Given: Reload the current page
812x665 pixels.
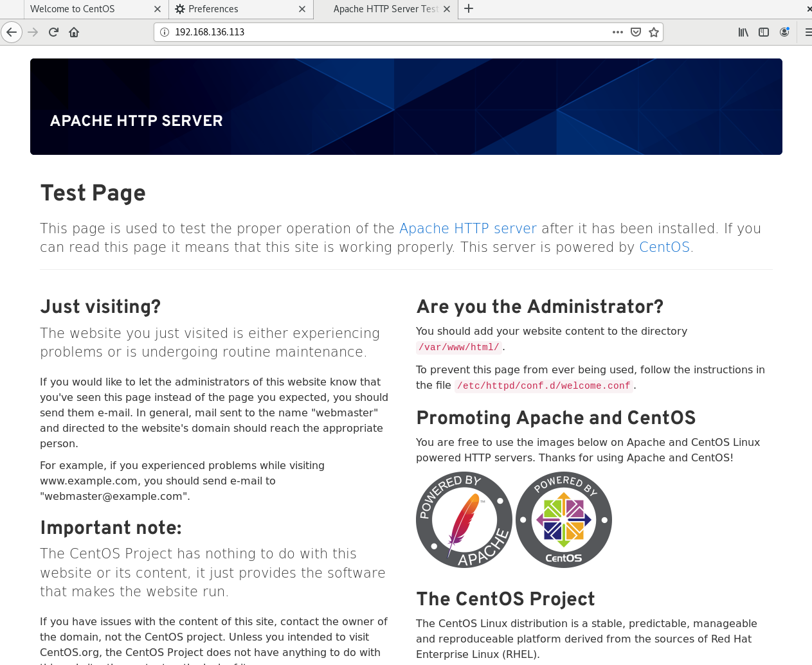Looking at the screenshot, I should pos(53,32).
